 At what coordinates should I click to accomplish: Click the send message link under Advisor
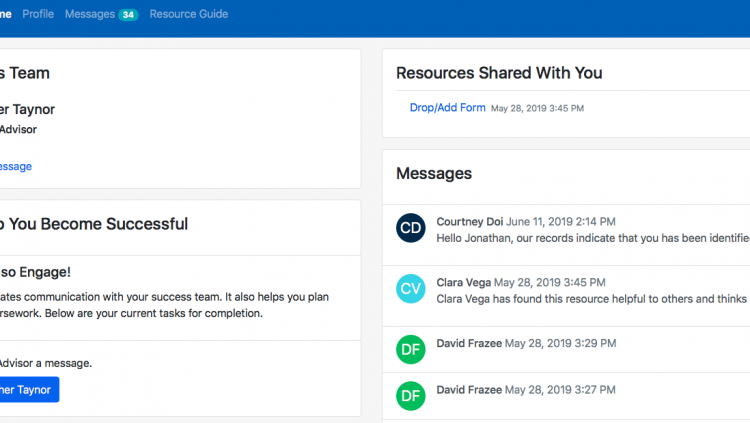(16, 167)
